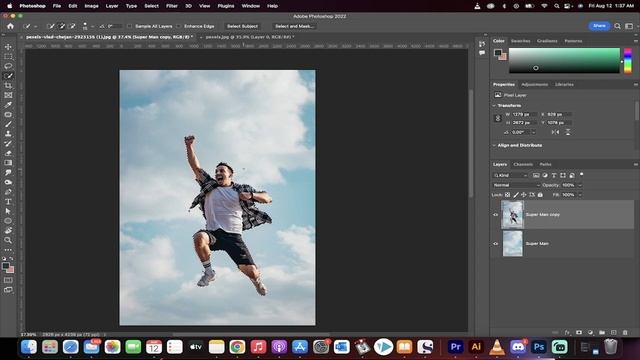The width and height of the screenshot is (640, 360).
Task: Select the Move tool
Action: 8,47
